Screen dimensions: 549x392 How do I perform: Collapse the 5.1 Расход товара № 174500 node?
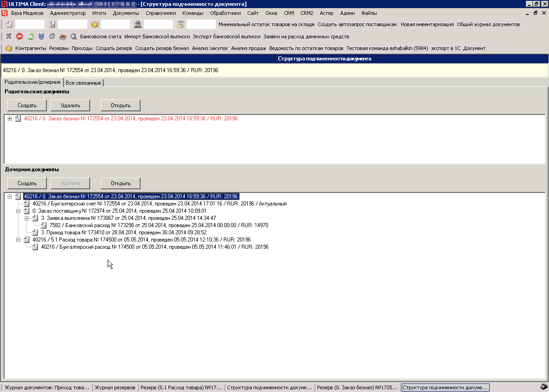coord(18,240)
